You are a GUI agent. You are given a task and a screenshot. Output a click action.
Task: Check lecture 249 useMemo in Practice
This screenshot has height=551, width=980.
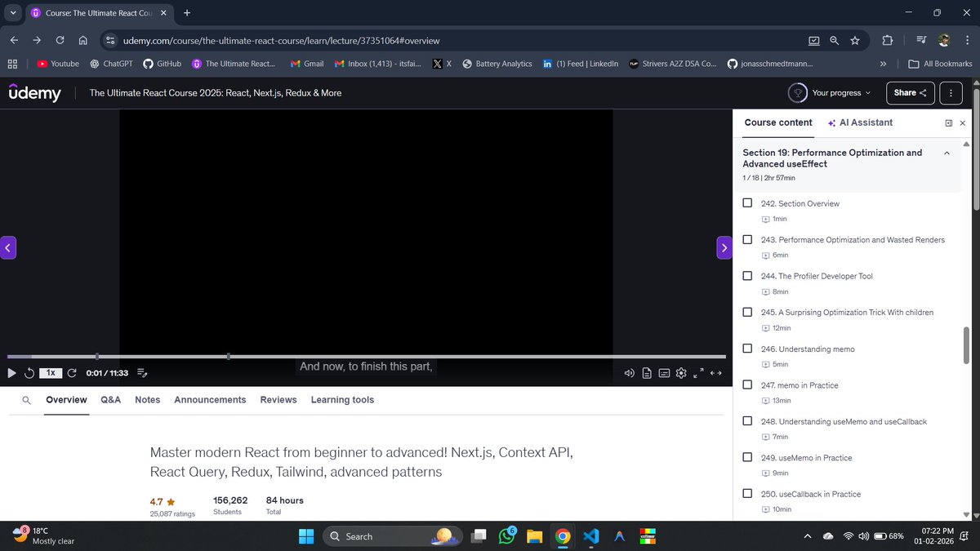[x=747, y=457]
